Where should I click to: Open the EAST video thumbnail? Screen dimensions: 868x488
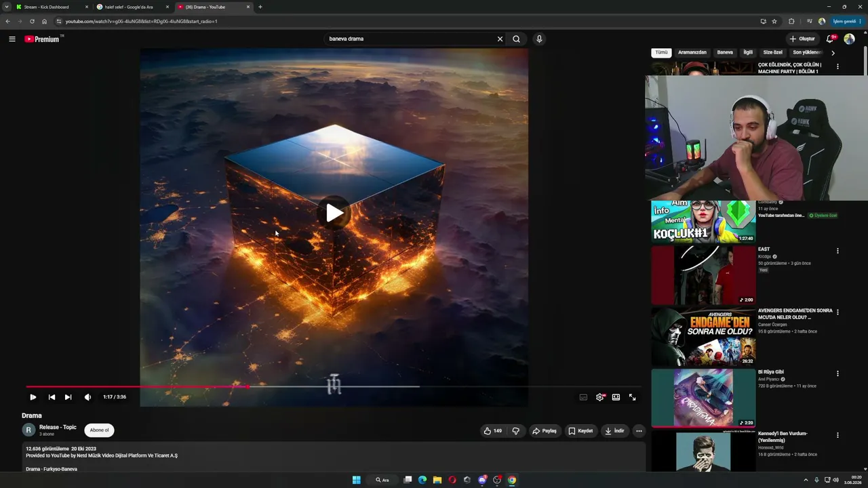point(703,274)
